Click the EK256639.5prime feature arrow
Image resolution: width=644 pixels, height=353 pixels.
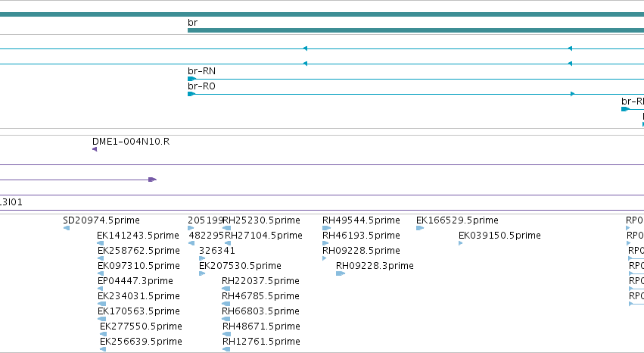pos(103,349)
